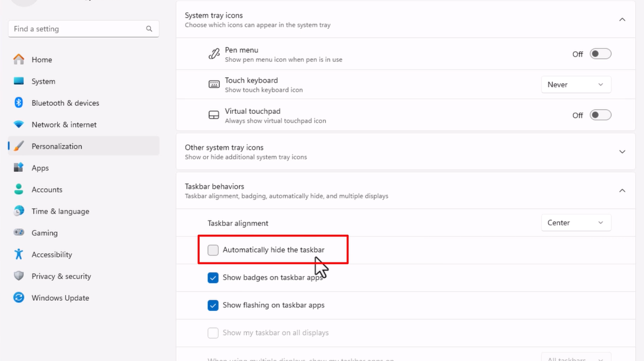This screenshot has width=644, height=361.
Task: Turn on the Pen menu toggle
Action: [600, 54]
